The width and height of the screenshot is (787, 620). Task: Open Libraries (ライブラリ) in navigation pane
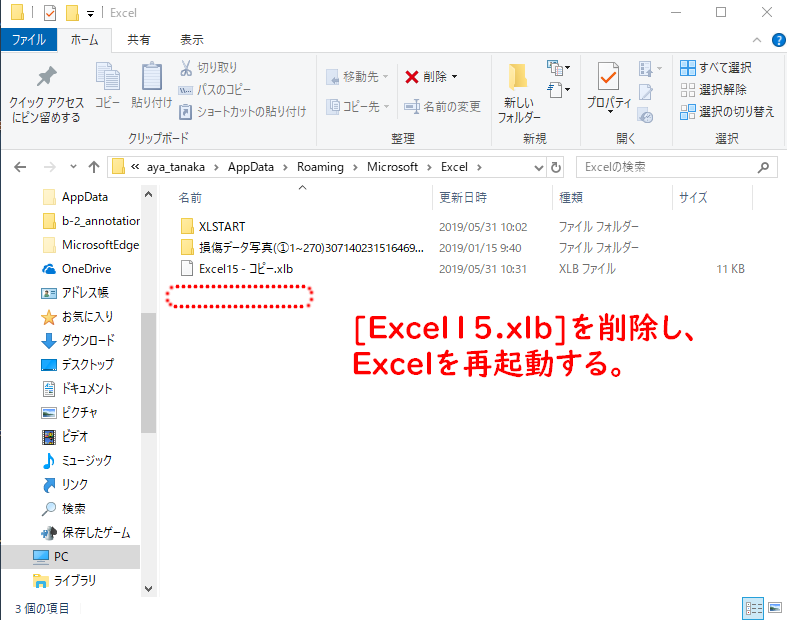point(65,581)
